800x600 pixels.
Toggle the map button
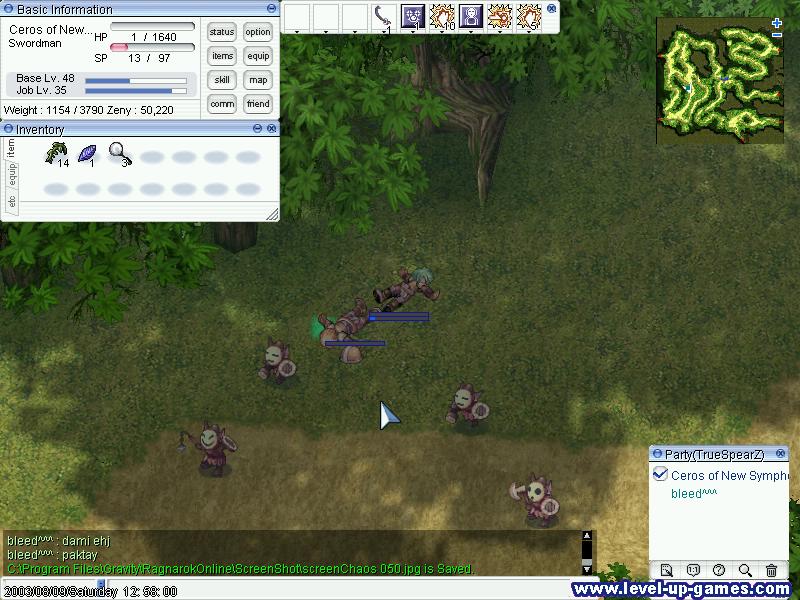[258, 80]
